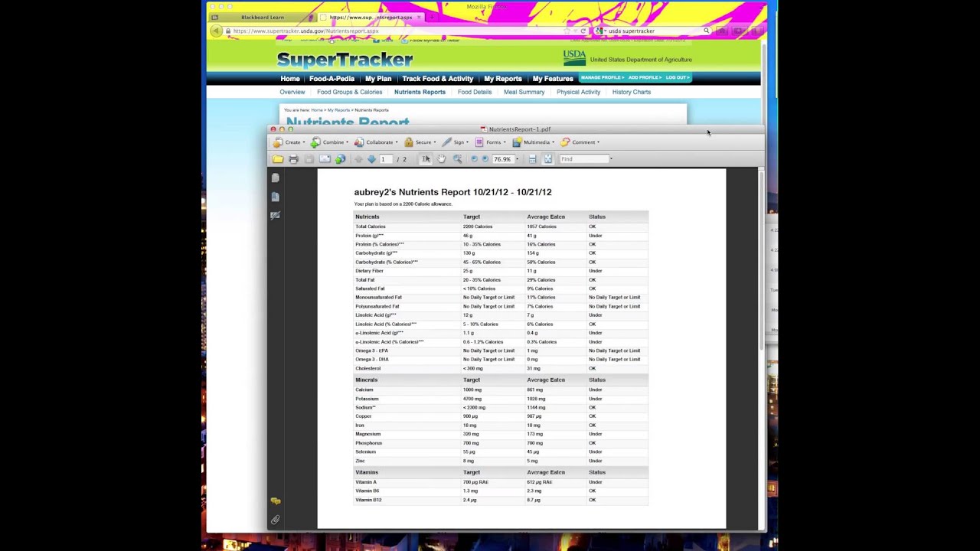Click the Firefox URL address bar
Image resolution: width=980 pixels, height=551 pixels.
398,31
